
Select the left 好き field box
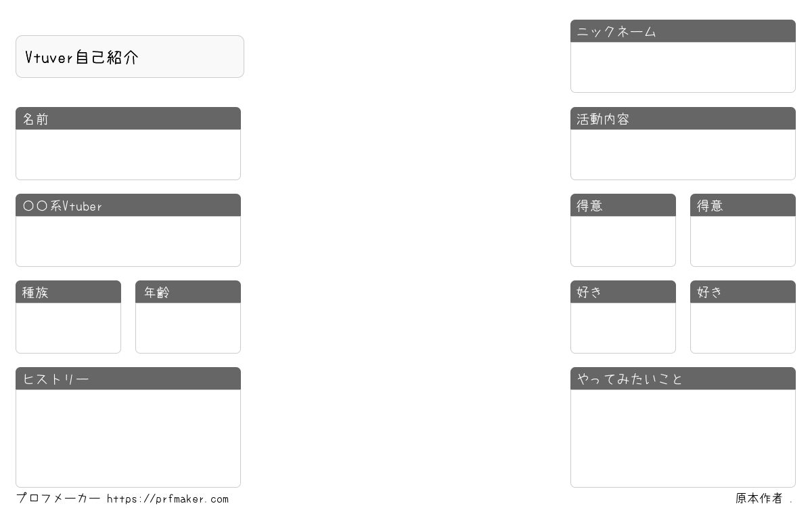pos(623,328)
